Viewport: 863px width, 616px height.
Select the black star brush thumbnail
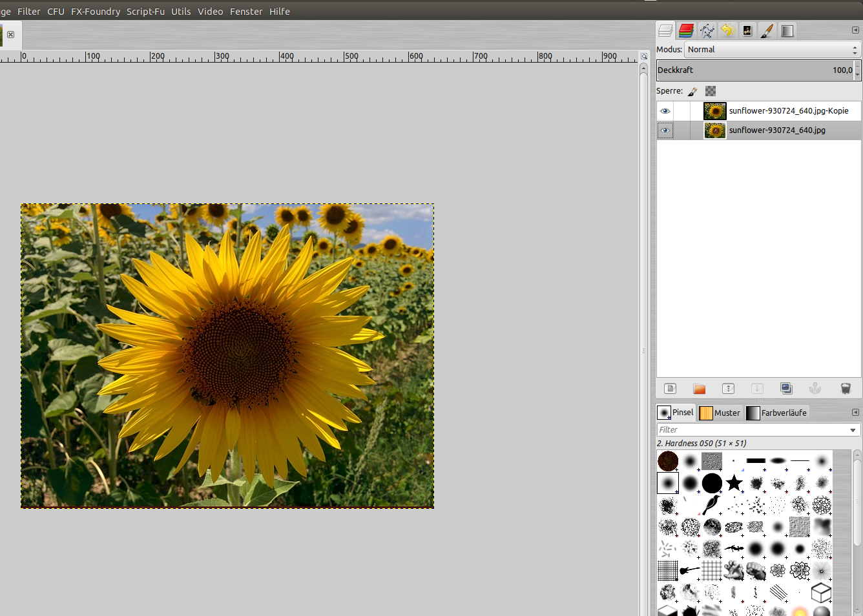click(734, 483)
